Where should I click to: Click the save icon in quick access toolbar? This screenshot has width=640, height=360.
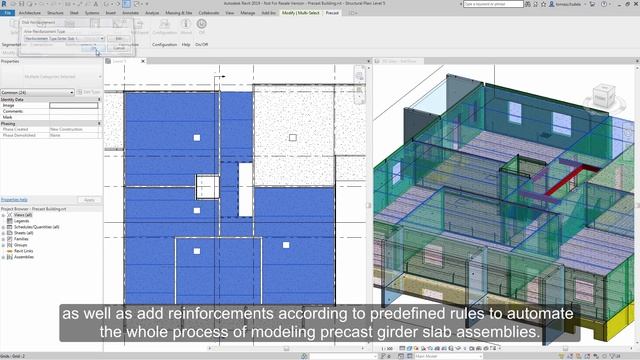[22, 4]
